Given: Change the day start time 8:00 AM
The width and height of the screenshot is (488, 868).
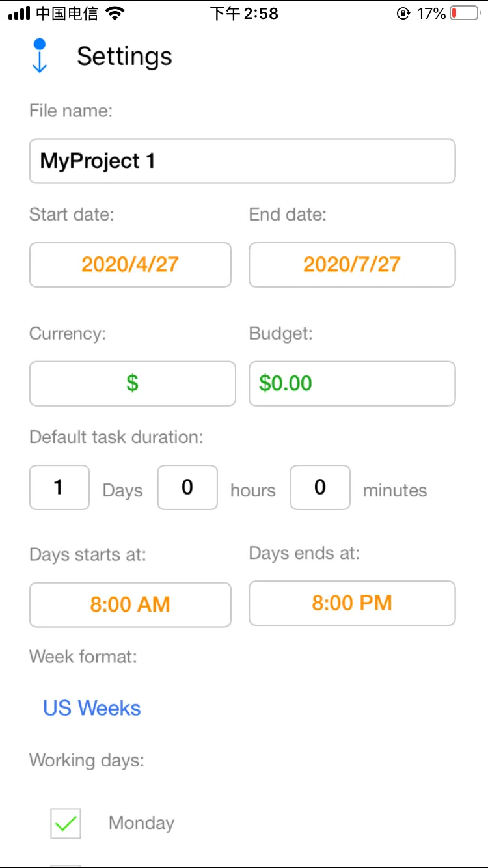Looking at the screenshot, I should (130, 604).
